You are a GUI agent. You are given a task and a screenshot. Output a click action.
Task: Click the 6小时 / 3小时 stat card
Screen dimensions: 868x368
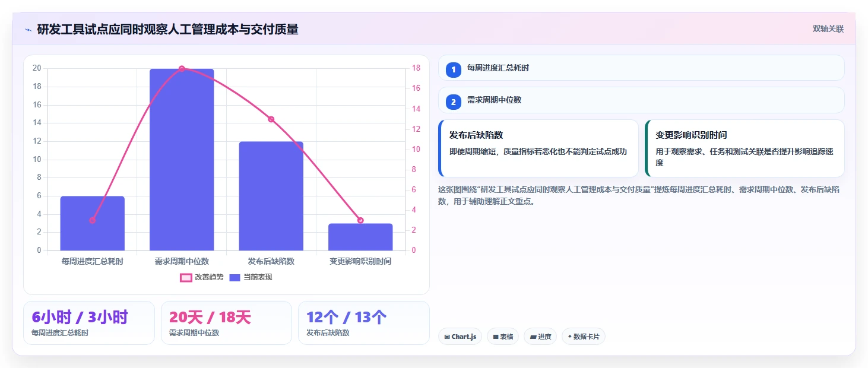(x=89, y=323)
